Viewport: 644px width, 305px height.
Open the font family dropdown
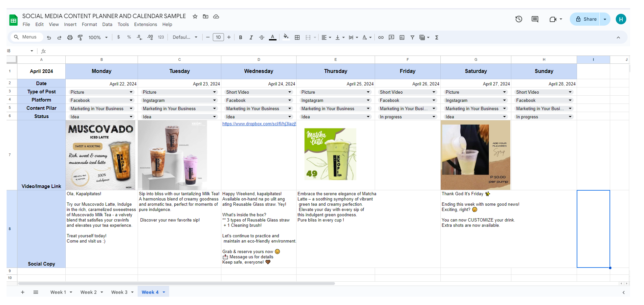click(x=185, y=37)
